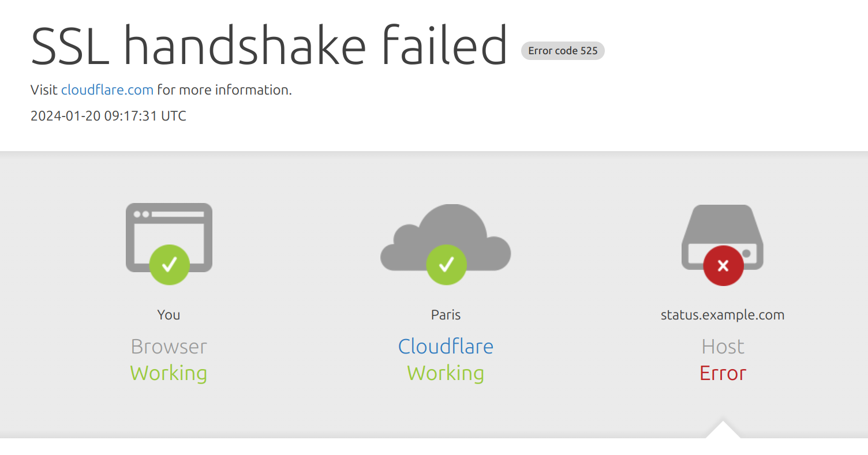Open the cloudflare.com link
Screen dimensions: 868x455
tap(107, 90)
